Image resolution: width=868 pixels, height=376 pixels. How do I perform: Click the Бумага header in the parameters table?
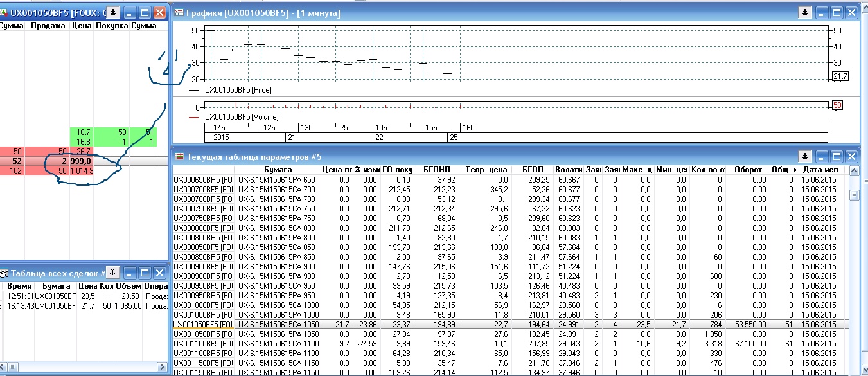(x=278, y=170)
